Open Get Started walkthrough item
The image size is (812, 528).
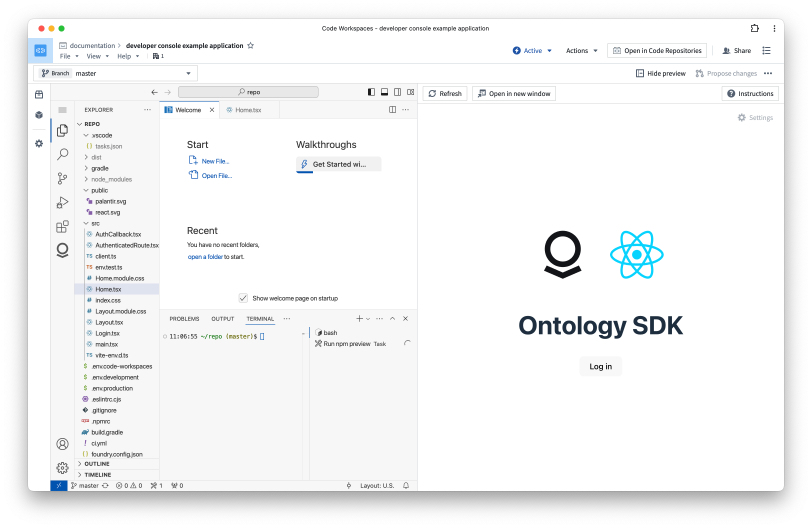(339, 165)
